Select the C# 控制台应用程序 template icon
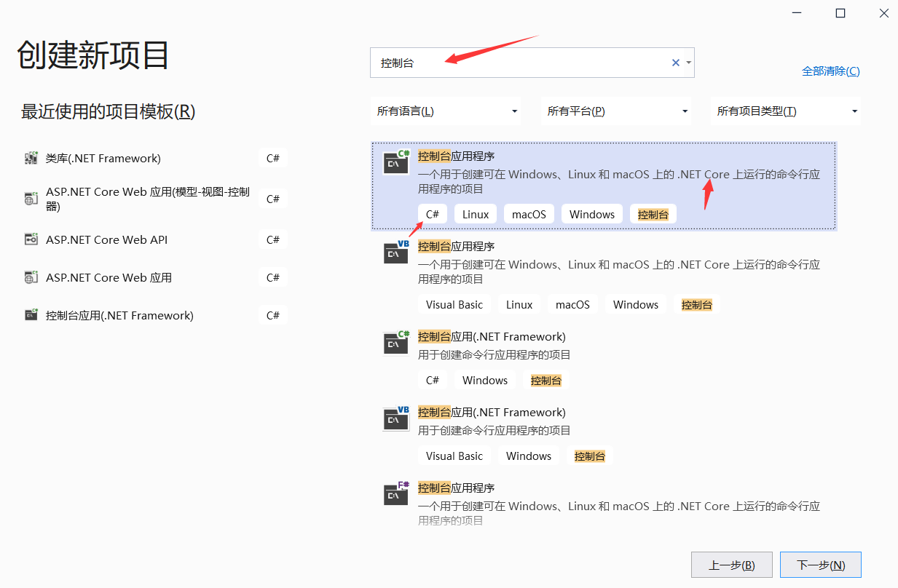898x588 pixels. click(395, 162)
